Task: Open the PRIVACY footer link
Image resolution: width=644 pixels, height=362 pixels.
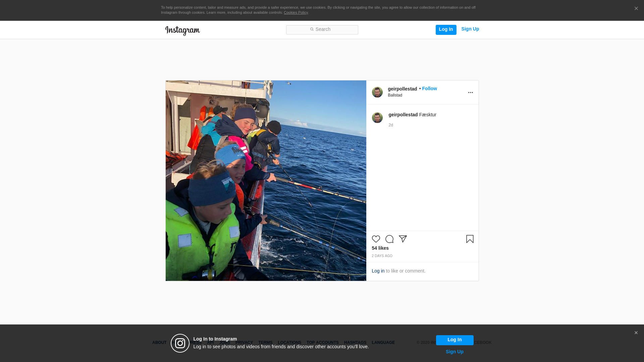Action: click(x=244, y=343)
